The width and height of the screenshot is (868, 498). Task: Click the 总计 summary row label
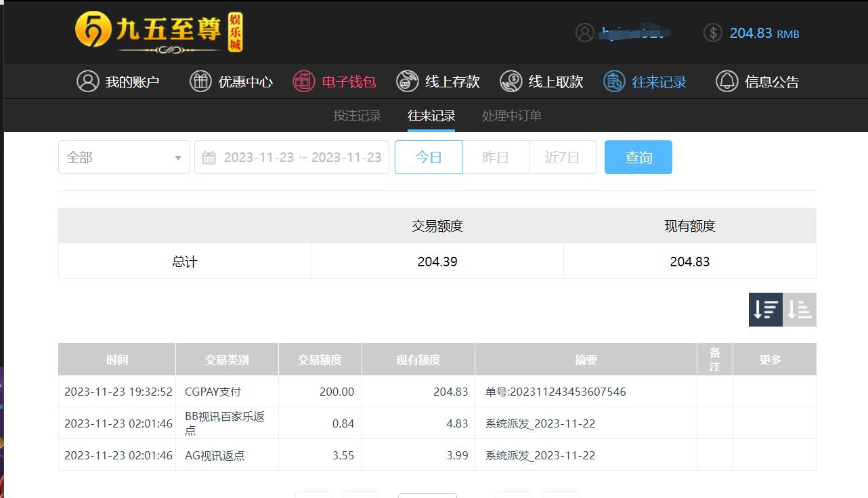(184, 262)
